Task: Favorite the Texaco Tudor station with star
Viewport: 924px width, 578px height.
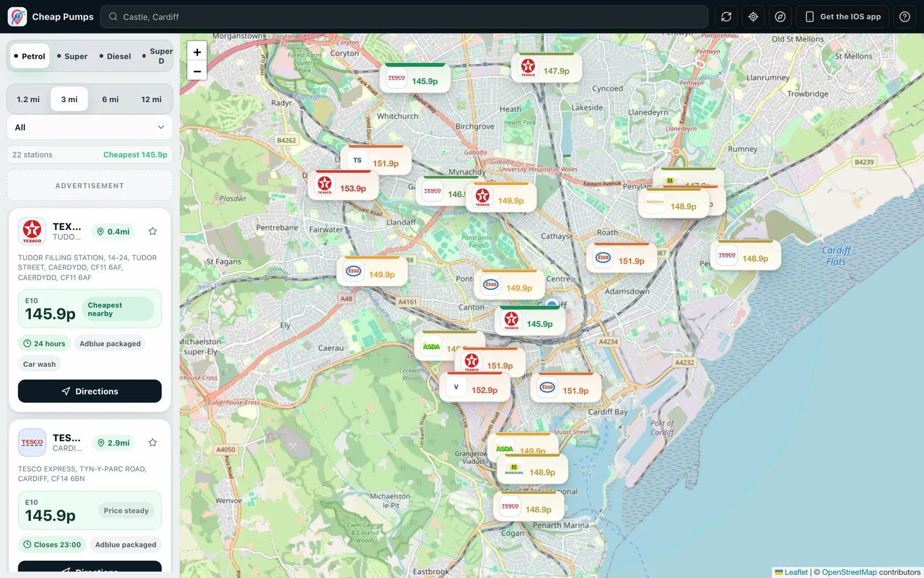Action: [x=153, y=231]
